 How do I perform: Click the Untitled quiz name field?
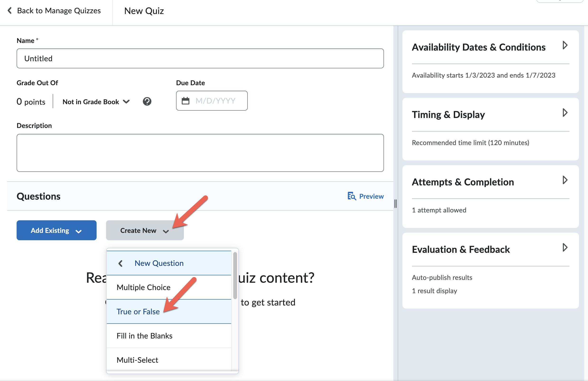(x=200, y=58)
